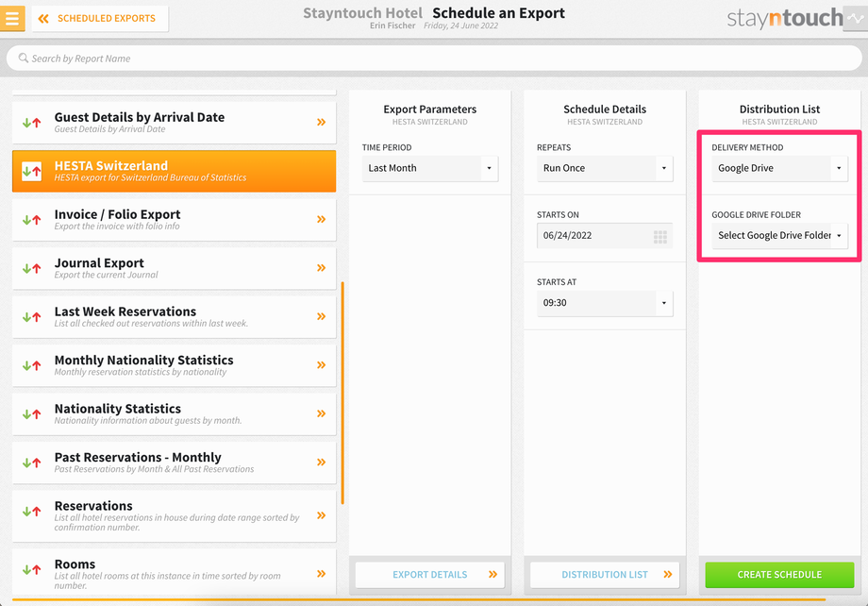
Task: Select the HESTA Switzerland export title
Action: click(110, 165)
